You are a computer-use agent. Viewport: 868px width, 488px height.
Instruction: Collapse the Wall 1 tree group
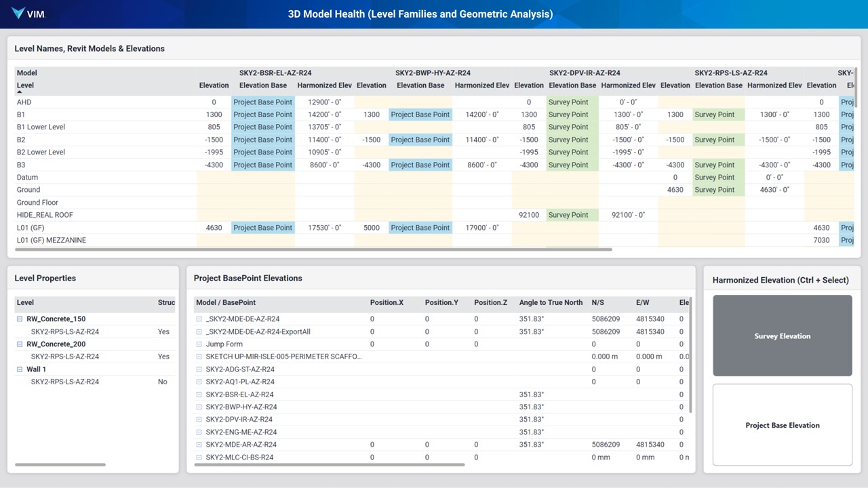point(20,369)
